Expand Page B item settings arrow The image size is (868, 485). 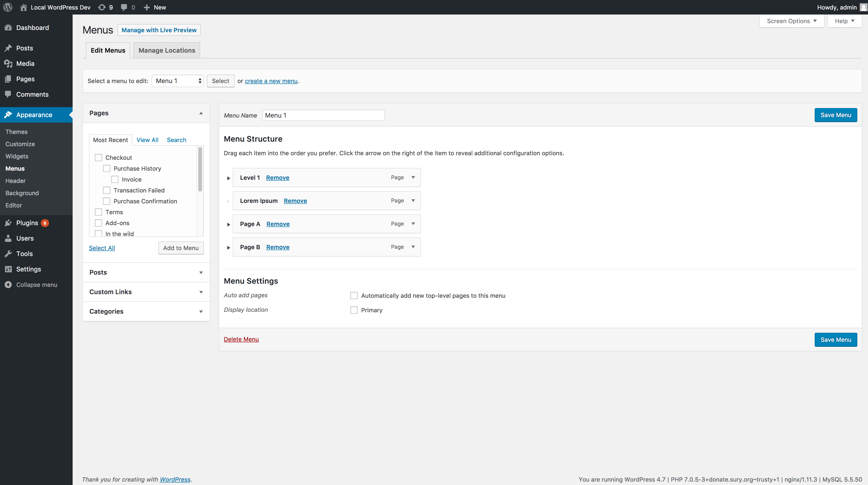(413, 247)
